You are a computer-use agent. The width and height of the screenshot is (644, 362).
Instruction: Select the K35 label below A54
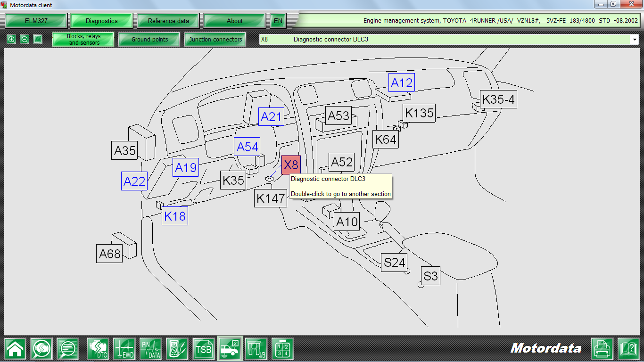pos(233,180)
